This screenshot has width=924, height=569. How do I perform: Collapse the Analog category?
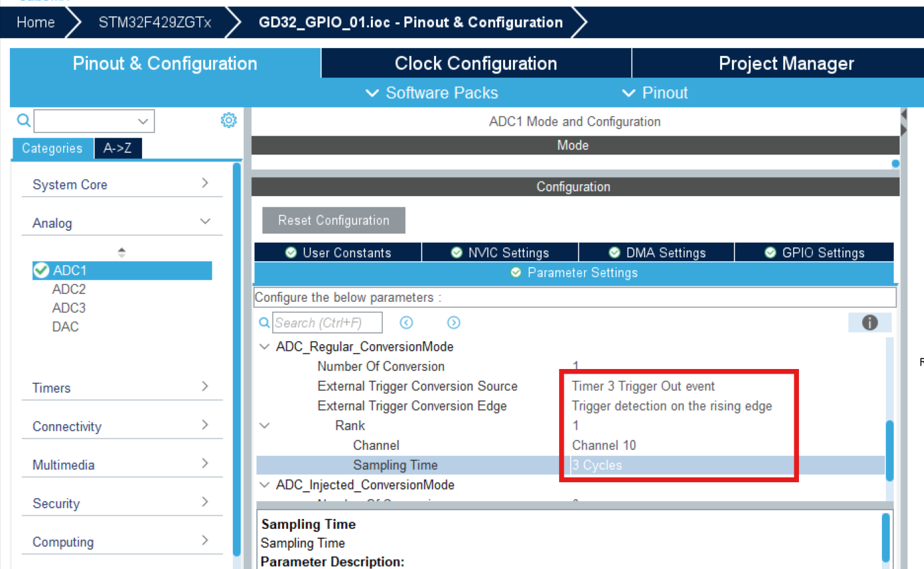[x=205, y=222]
